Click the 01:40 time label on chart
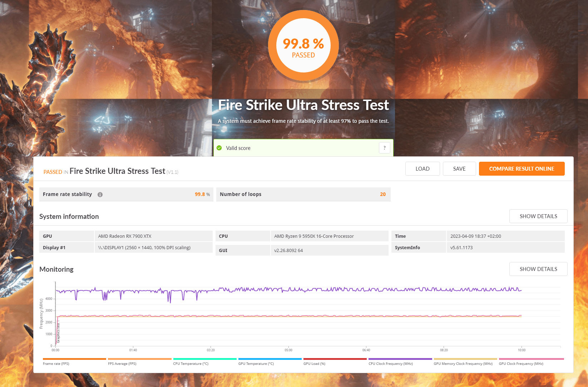 pyautogui.click(x=133, y=350)
